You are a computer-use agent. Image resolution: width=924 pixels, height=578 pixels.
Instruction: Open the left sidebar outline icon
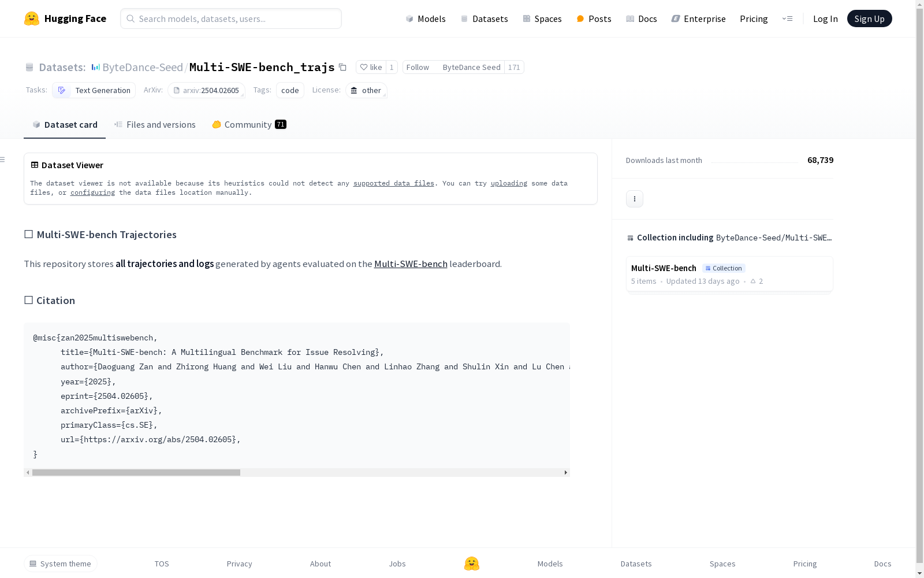(2, 160)
